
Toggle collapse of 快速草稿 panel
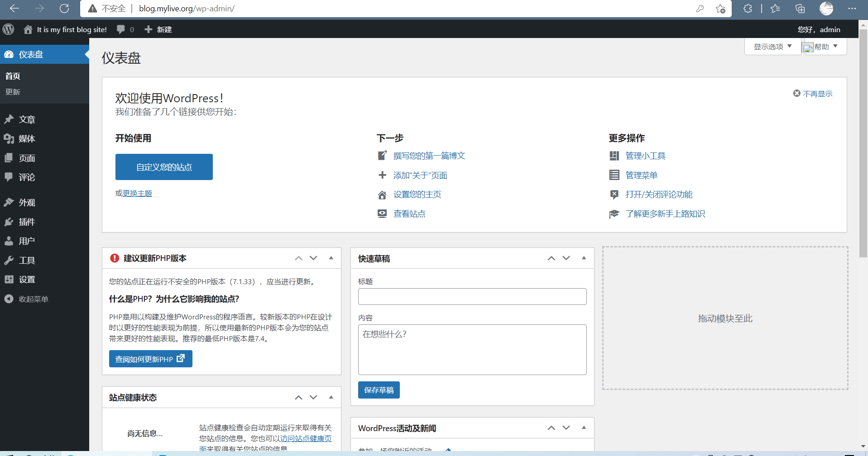pyautogui.click(x=584, y=258)
